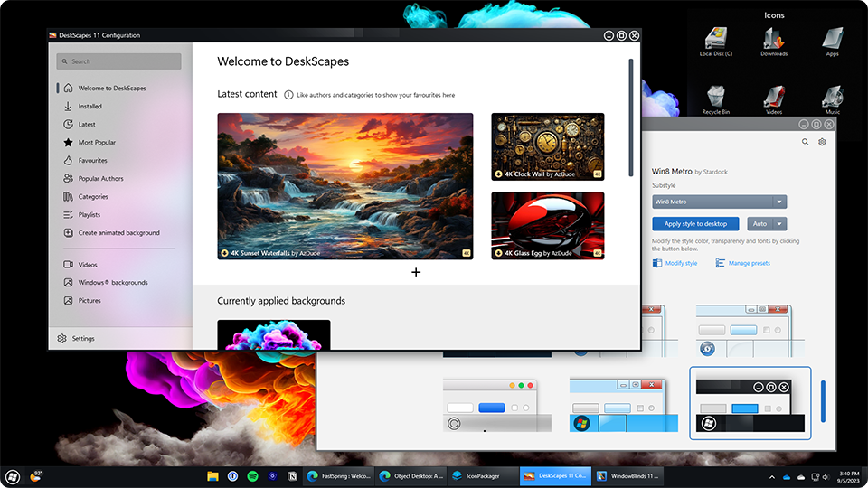This screenshot has height=488, width=868.
Task: Select the currently applied background thumbnail
Action: 273,334
